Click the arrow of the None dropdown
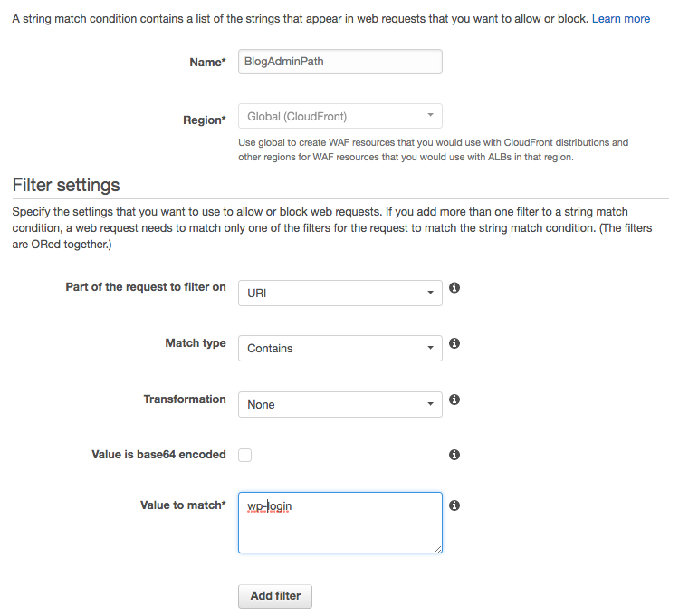Viewport: 679px width, 616px height. (430, 404)
